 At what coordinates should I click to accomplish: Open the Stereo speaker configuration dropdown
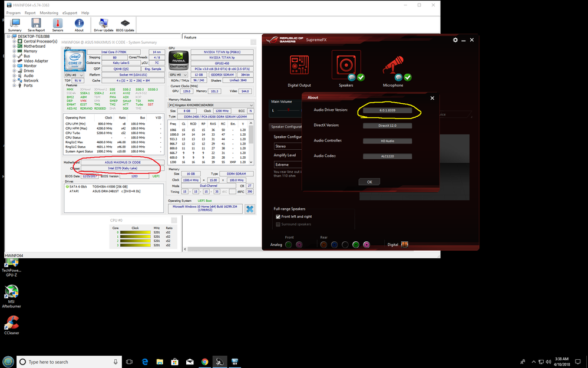click(x=288, y=146)
